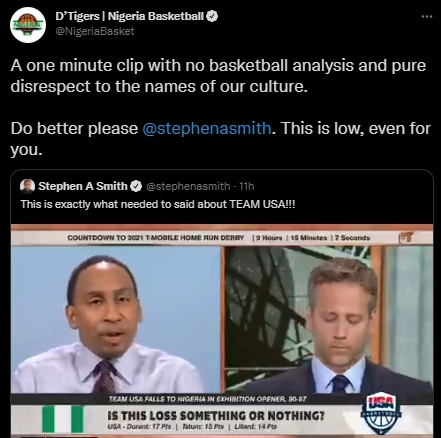441x438 pixels.
Task: Open the tweet's three-dot more options menu
Action: coord(427,16)
